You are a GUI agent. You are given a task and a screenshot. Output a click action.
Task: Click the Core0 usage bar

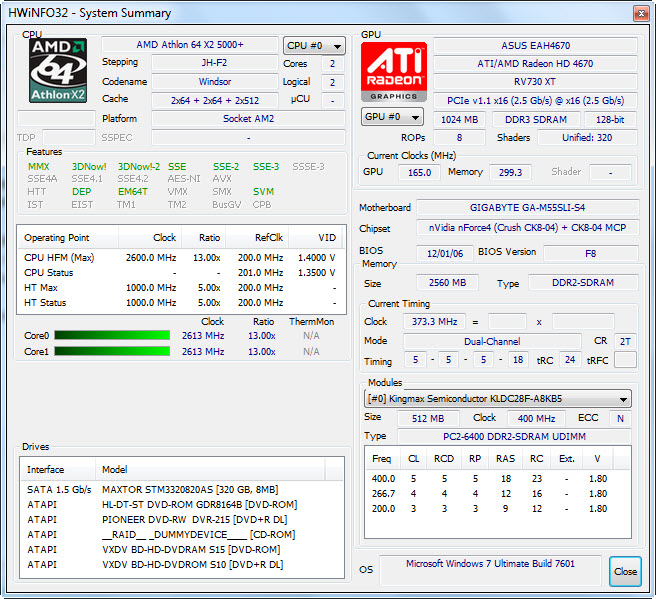pos(112,335)
